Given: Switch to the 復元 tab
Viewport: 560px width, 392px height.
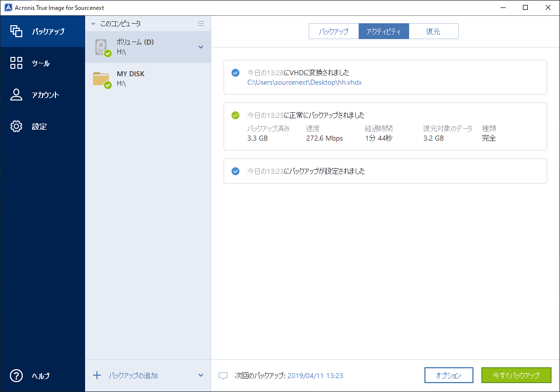Looking at the screenshot, I should coord(434,31).
